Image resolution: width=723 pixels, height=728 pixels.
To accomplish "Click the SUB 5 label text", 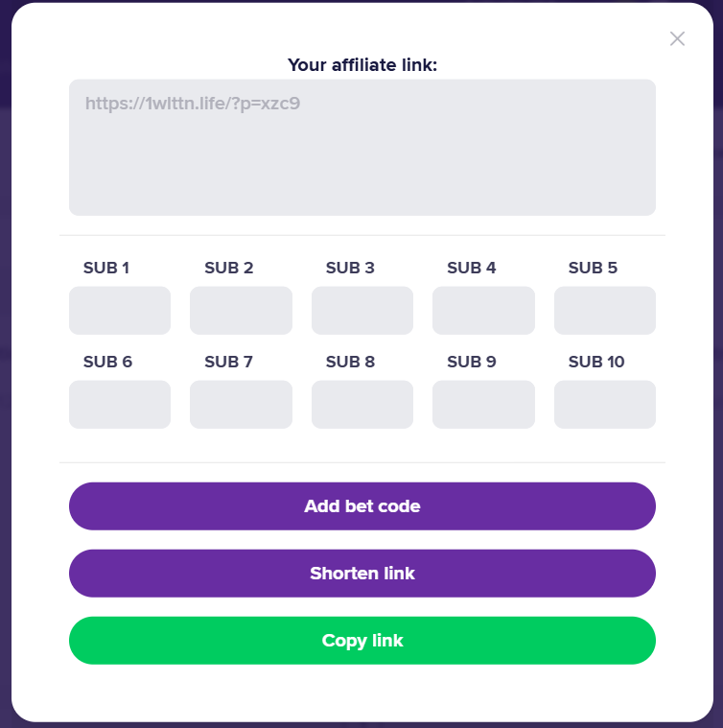I will click(593, 268).
